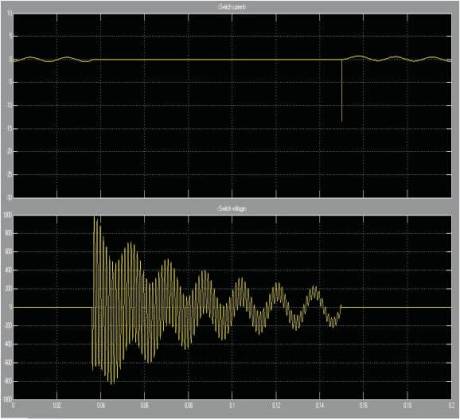Click the end of the voltage oscillation
This screenshot has height=420, width=460.
[340, 307]
